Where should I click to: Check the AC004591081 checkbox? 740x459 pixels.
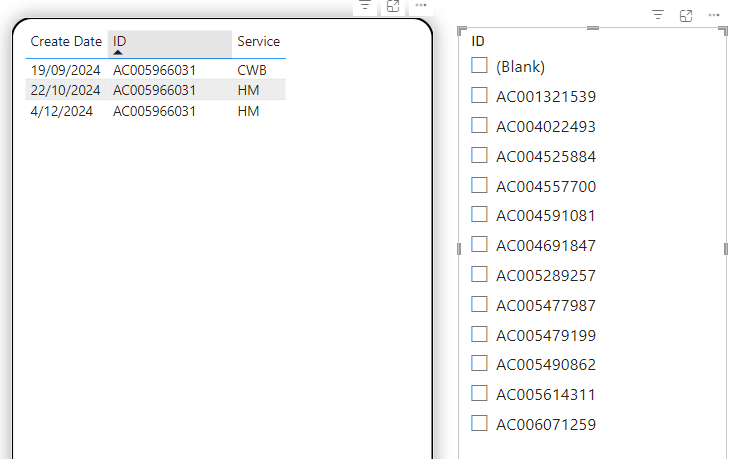tap(479, 215)
